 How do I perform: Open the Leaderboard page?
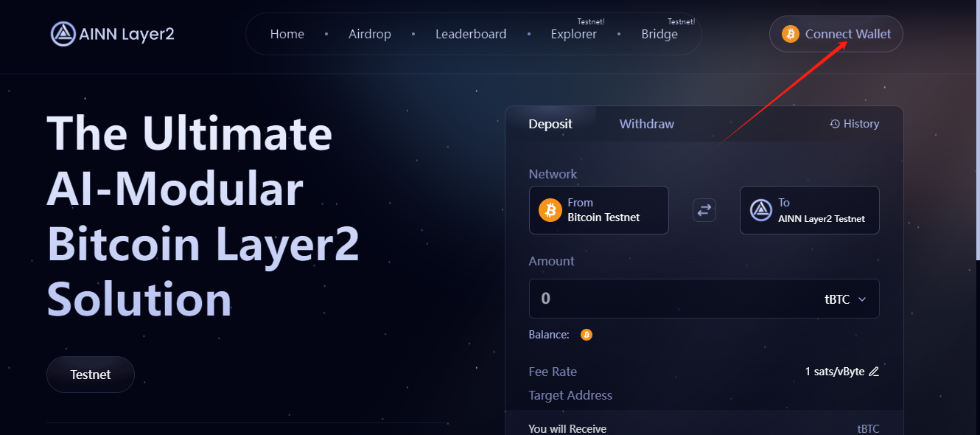(x=471, y=34)
